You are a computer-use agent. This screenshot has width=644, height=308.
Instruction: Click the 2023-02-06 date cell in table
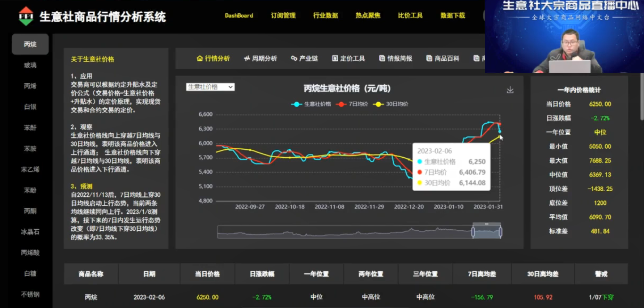coord(149,297)
